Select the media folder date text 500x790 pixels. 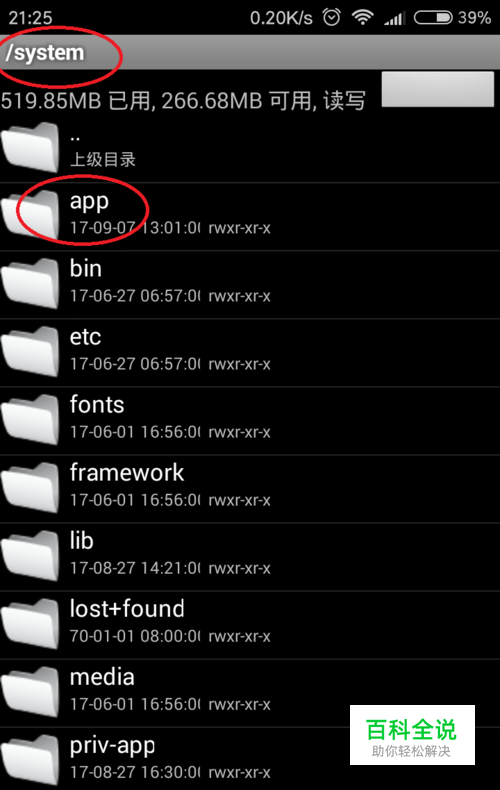pos(135,704)
